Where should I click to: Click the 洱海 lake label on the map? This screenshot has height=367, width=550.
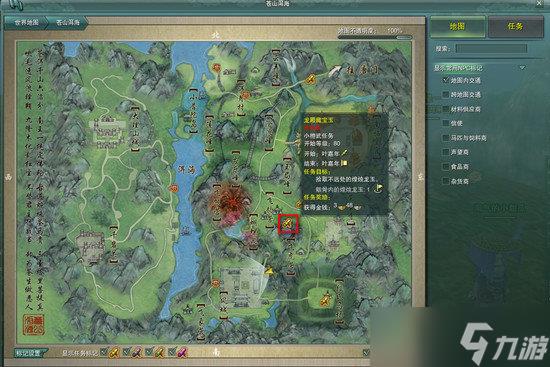click(187, 169)
